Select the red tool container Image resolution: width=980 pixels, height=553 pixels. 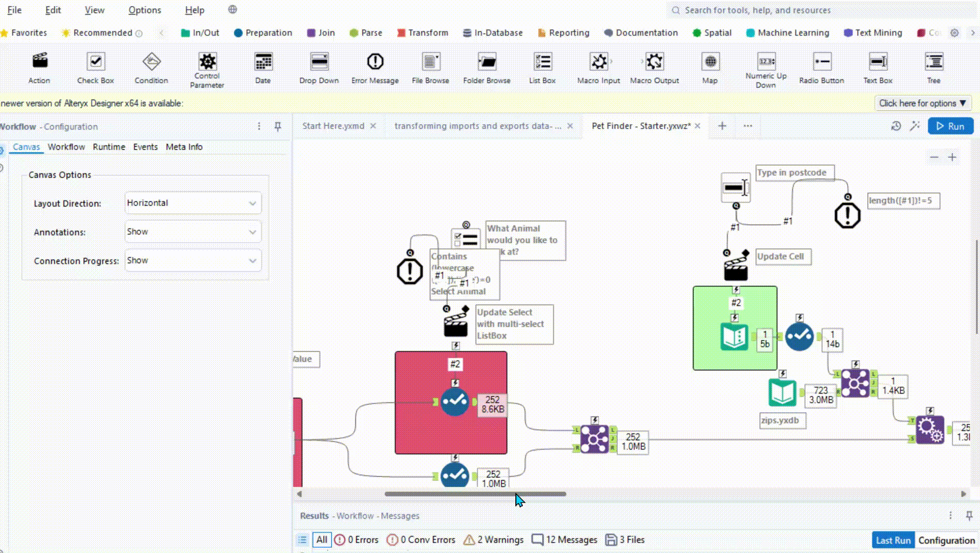[x=451, y=403]
